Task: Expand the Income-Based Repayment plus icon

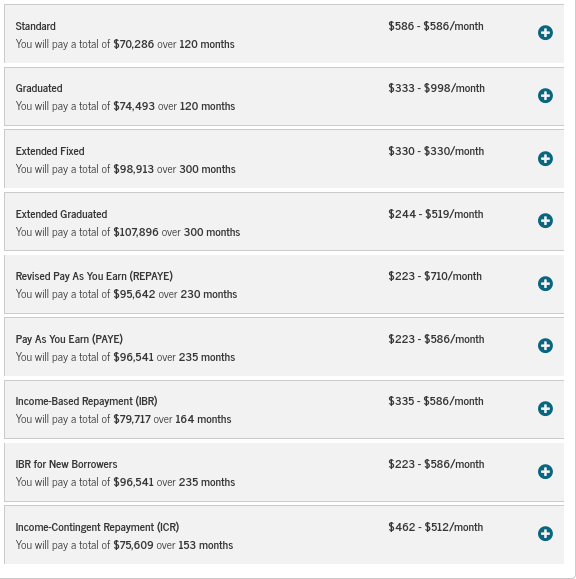Action: [545, 409]
